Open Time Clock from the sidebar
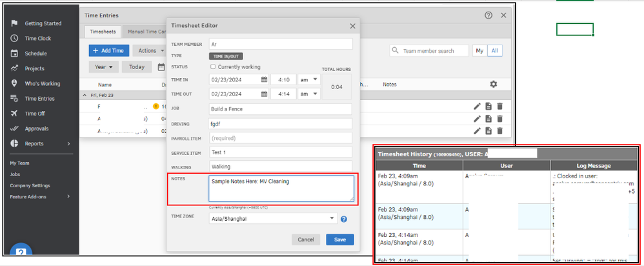The height and width of the screenshot is (266, 644). tap(37, 38)
